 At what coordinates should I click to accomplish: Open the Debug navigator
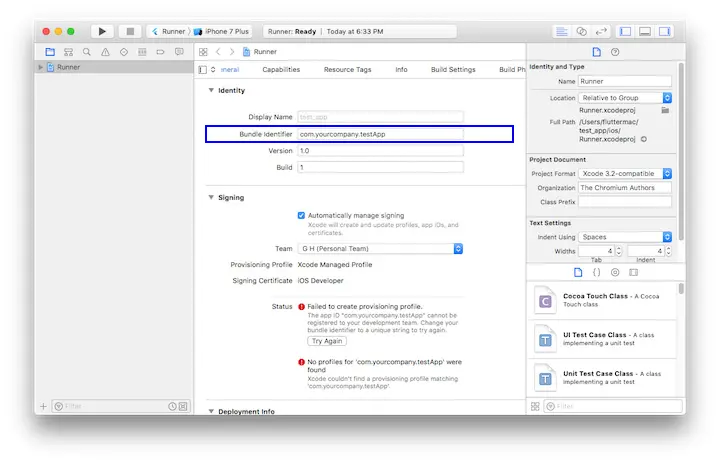point(142,52)
